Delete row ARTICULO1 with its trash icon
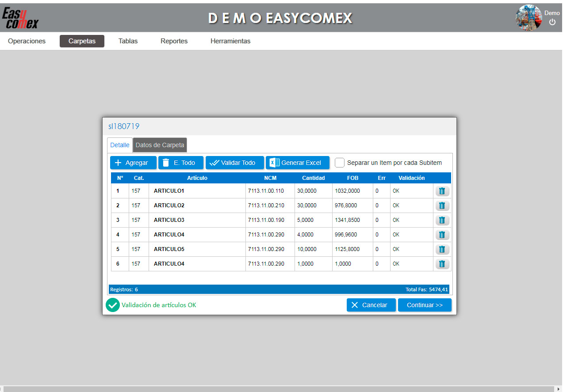The image size is (563, 392). 442,191
